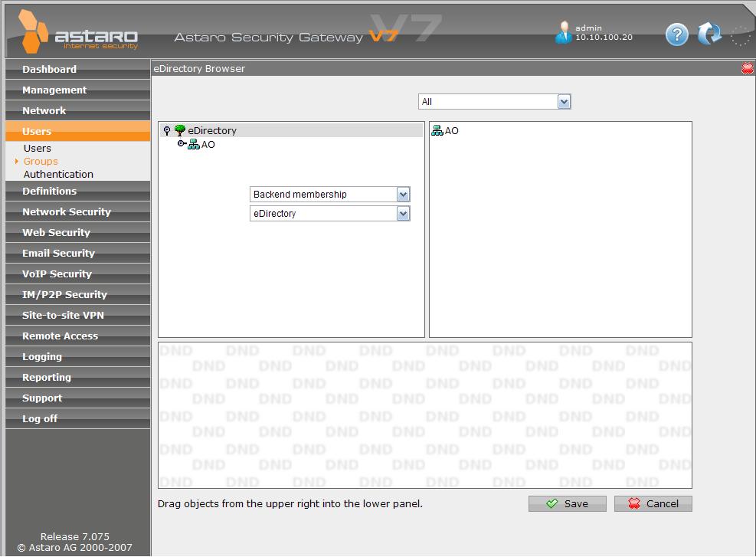Select the eDirectory root tree label

212,131
